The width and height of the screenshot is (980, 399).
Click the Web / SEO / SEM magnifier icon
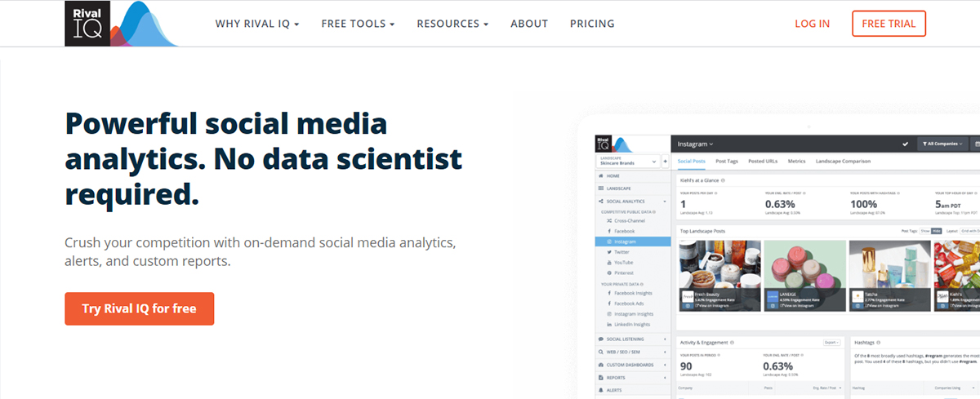point(600,352)
